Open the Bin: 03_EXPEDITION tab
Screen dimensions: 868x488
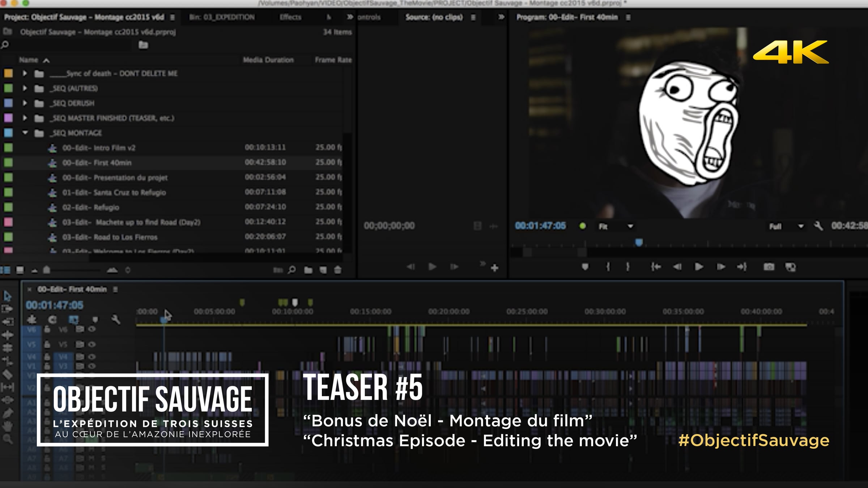(222, 17)
